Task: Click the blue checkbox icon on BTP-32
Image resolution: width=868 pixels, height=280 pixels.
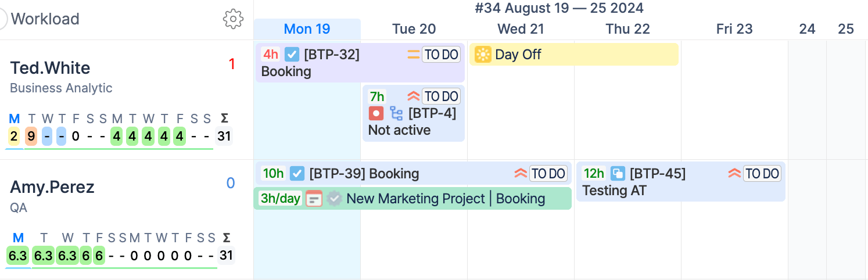Action: [x=292, y=55]
